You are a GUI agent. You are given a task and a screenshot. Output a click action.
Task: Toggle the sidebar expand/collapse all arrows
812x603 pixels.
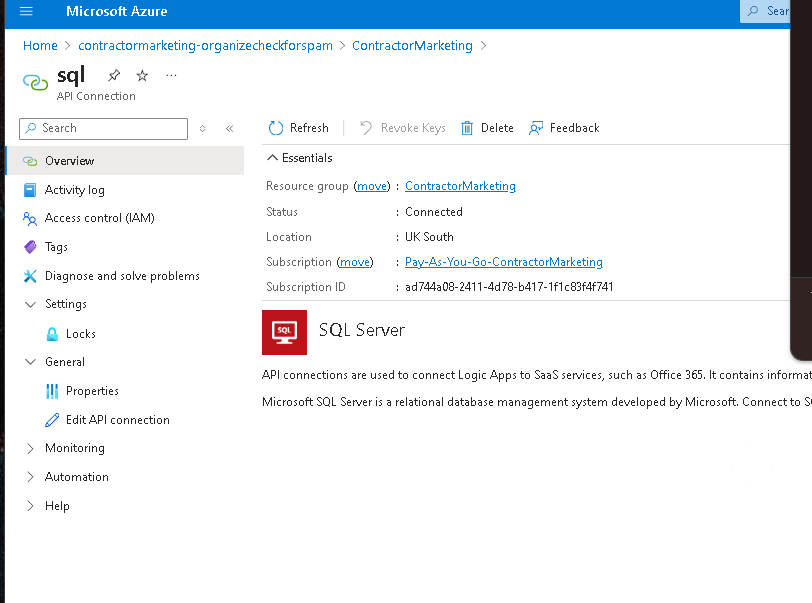pyautogui.click(x=202, y=128)
